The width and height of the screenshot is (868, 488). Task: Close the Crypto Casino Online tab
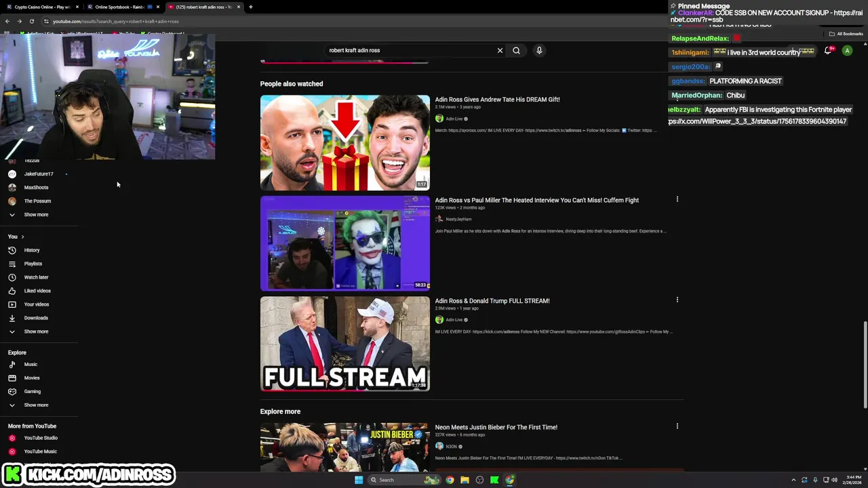[x=77, y=7]
